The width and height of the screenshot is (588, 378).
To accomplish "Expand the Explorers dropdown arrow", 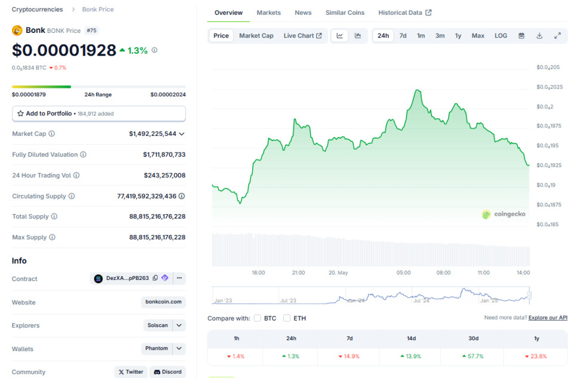I will click(x=179, y=325).
